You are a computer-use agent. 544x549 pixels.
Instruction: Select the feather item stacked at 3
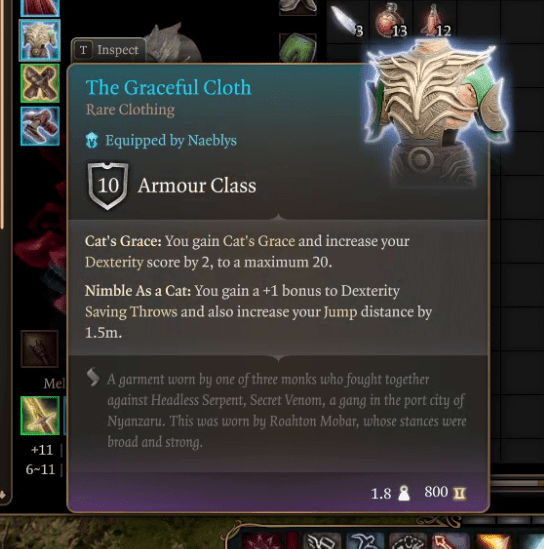pos(347,21)
